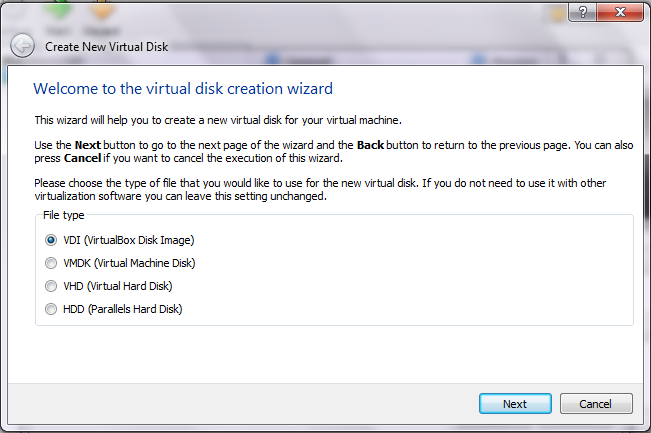Click the "VDI (VirtualBox Disk Image)" label
The height and width of the screenshot is (433, 651).
tap(127, 240)
